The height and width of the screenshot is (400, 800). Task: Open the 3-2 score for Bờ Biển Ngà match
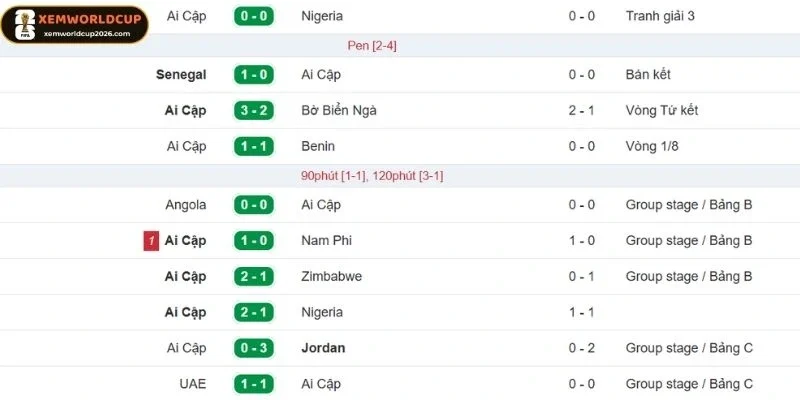pyautogui.click(x=254, y=111)
